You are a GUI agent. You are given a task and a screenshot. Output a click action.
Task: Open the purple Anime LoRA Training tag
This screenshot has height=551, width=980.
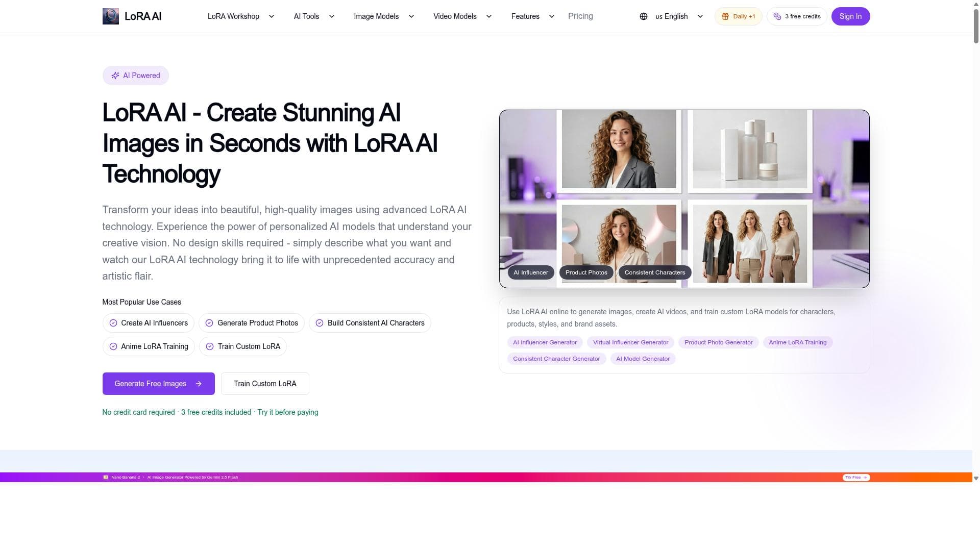click(797, 342)
